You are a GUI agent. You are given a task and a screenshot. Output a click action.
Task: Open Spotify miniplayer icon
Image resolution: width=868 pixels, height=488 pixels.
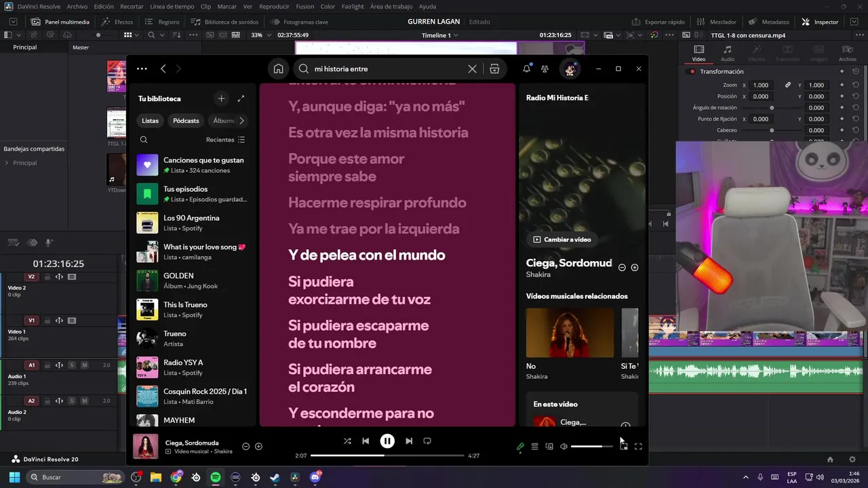624,447
